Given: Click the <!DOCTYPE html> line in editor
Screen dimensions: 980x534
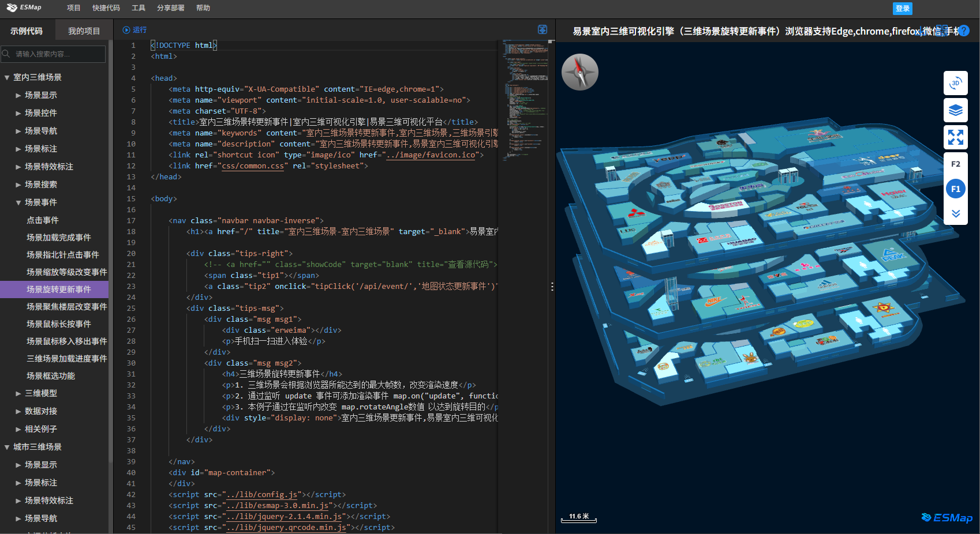Looking at the screenshot, I should point(184,45).
